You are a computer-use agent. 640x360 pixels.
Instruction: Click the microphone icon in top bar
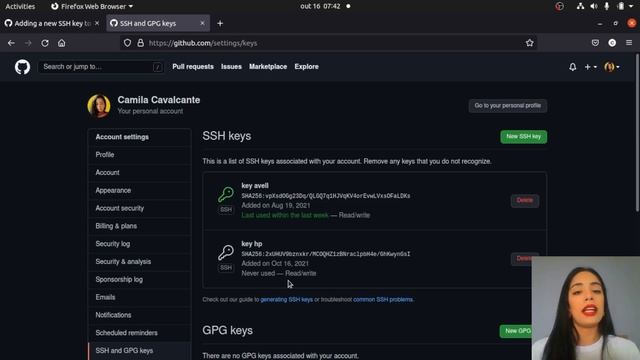[x=607, y=6]
